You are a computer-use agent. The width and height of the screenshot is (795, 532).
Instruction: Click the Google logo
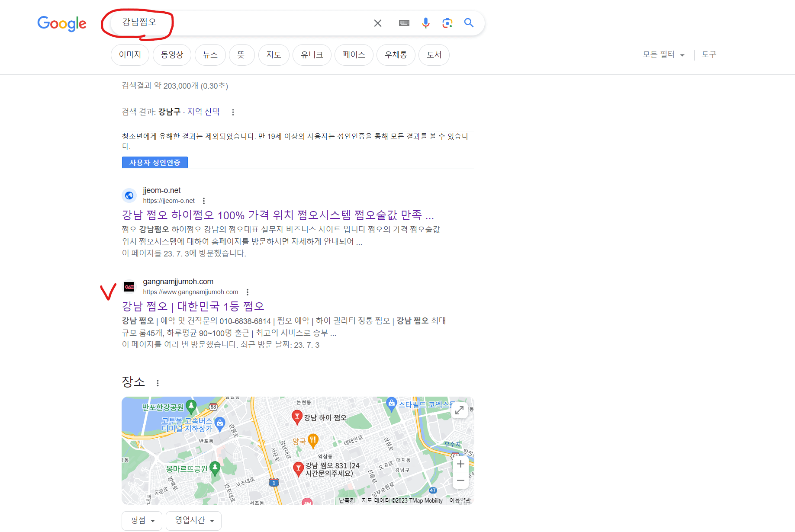(62, 23)
